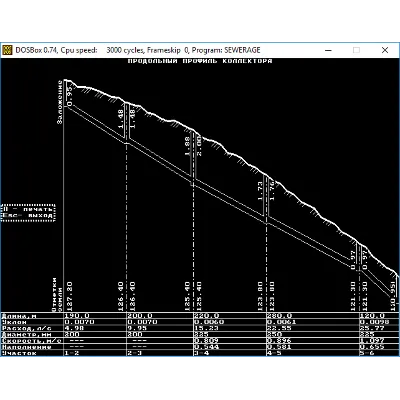Maximize the DOSBox window
The width and height of the screenshot is (400, 400).
356,50
